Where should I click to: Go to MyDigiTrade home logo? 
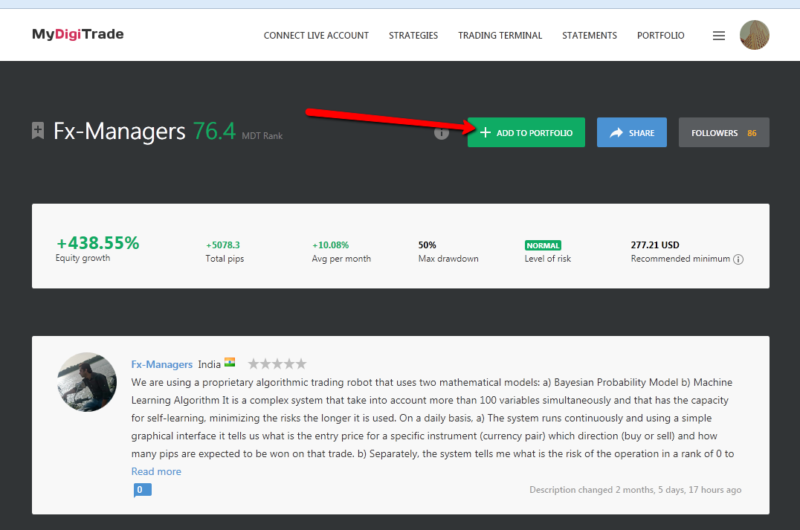78,34
